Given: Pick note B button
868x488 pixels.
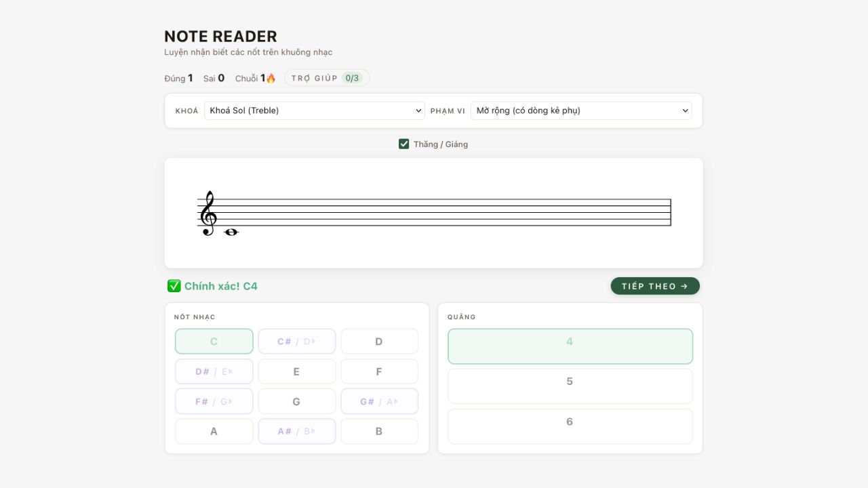Looking at the screenshot, I should click(x=379, y=431).
